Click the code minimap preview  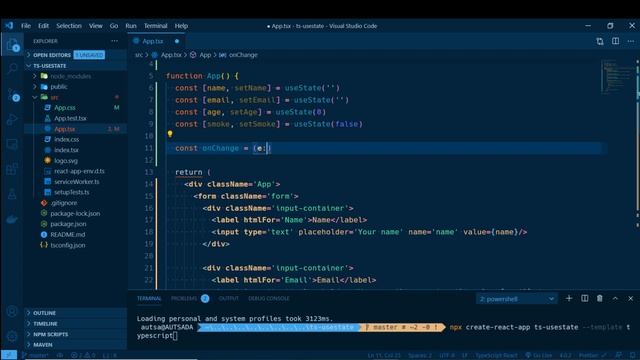pos(618,77)
